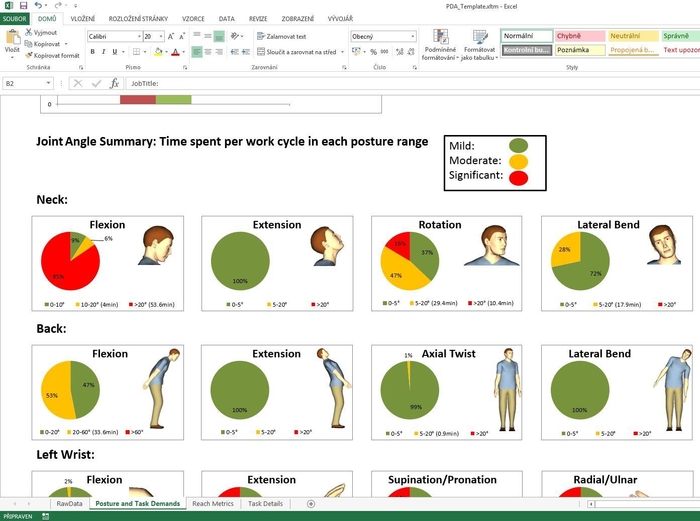This screenshot has width=700, height=521.
Task: Center cell text horizontally
Action: tap(208, 52)
